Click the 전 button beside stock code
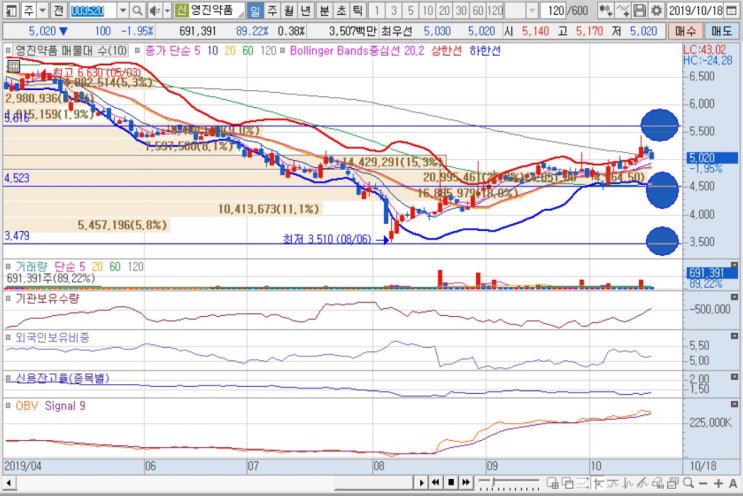Image resolution: width=743 pixels, height=496 pixels. pyautogui.click(x=58, y=10)
